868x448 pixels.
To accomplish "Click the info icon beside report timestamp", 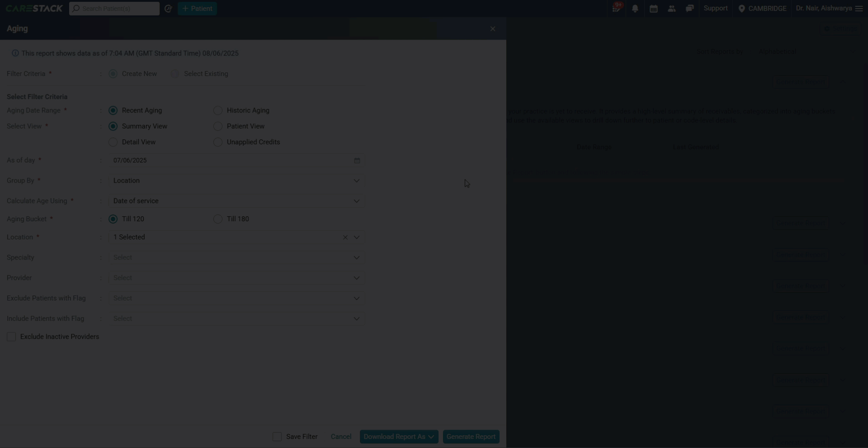I will pyautogui.click(x=15, y=53).
